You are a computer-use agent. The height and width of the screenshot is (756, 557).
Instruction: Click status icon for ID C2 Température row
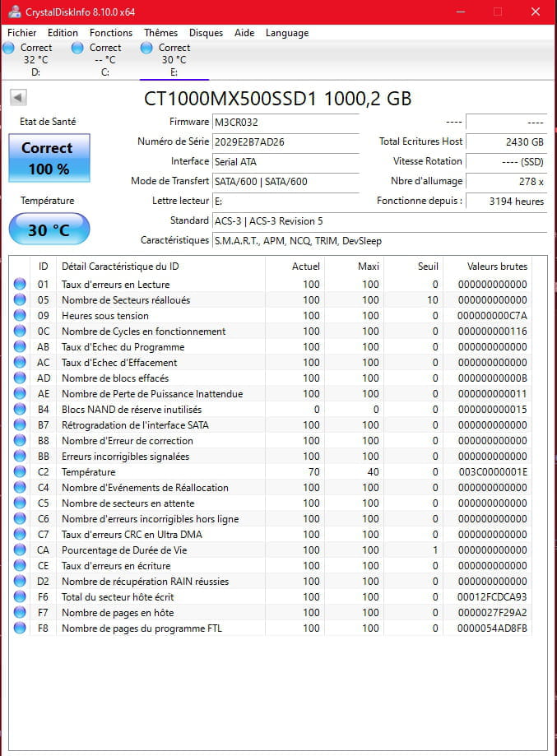pyautogui.click(x=20, y=471)
